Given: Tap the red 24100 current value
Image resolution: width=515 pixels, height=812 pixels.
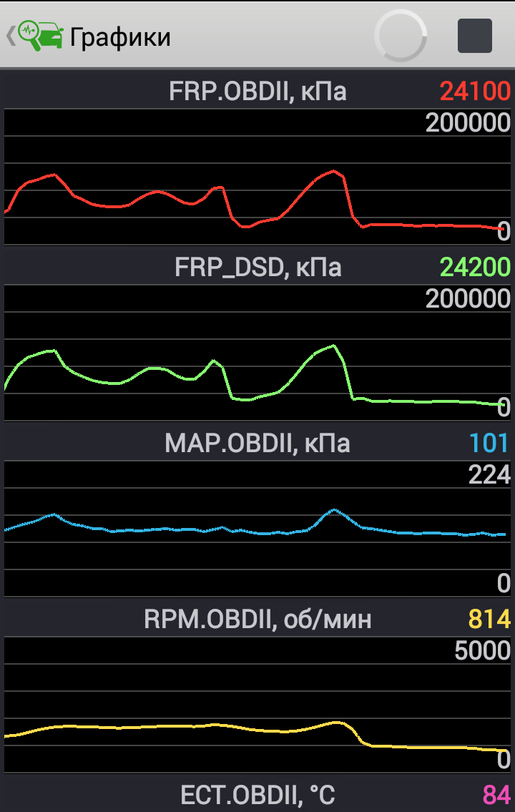Looking at the screenshot, I should pyautogui.click(x=475, y=92).
